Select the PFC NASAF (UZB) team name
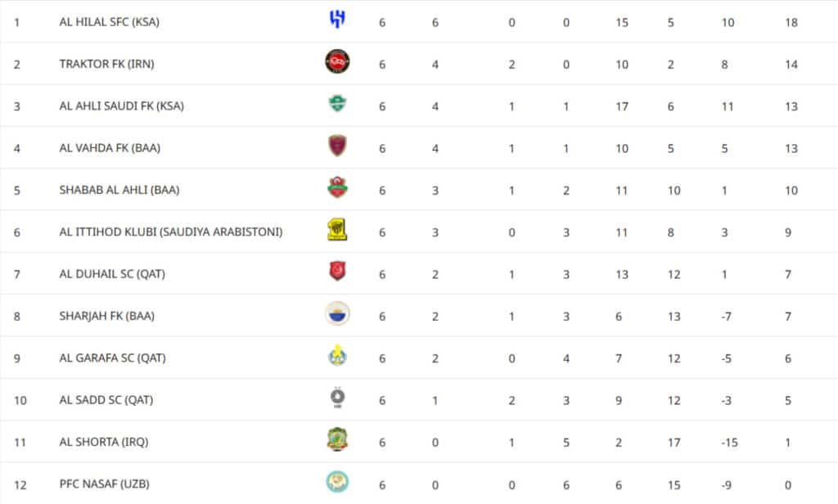This screenshot has width=838, height=504. (x=104, y=484)
